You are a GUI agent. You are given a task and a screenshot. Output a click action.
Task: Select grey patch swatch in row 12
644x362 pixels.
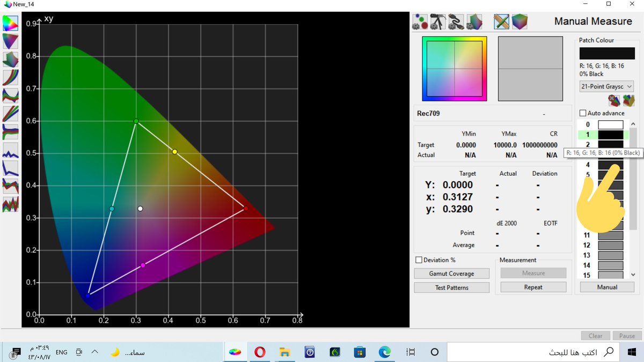click(611, 245)
